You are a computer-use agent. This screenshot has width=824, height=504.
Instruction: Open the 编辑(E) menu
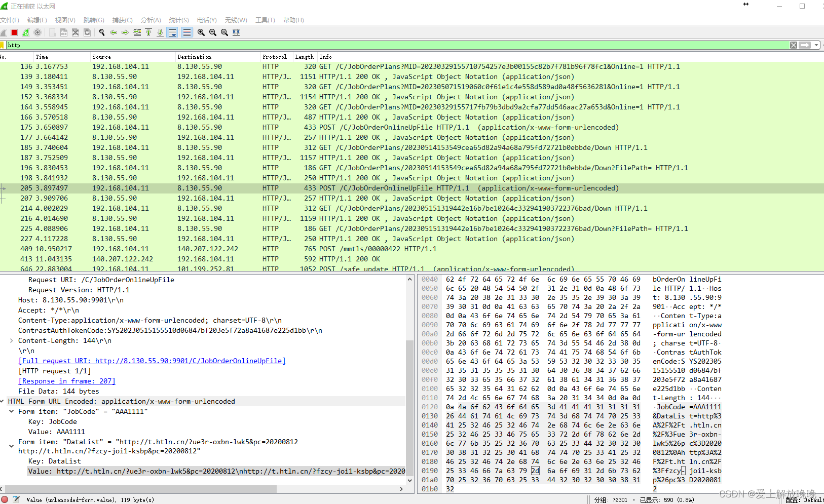(x=37, y=20)
